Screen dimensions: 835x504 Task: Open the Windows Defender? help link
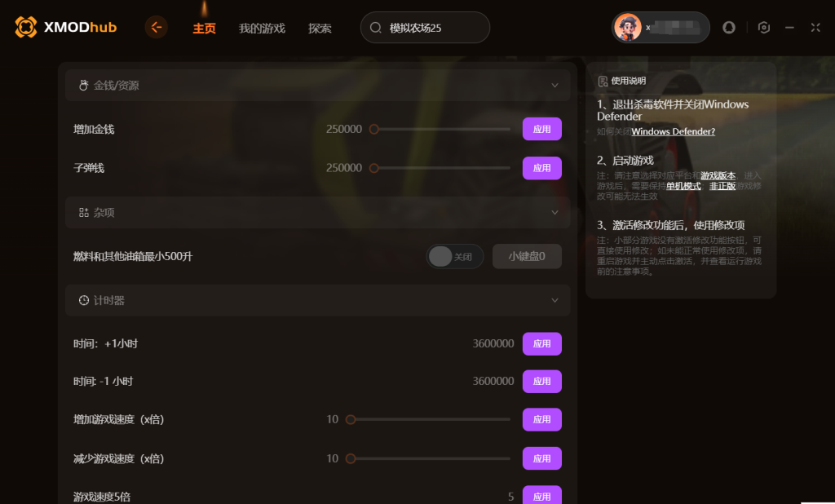[x=673, y=131]
